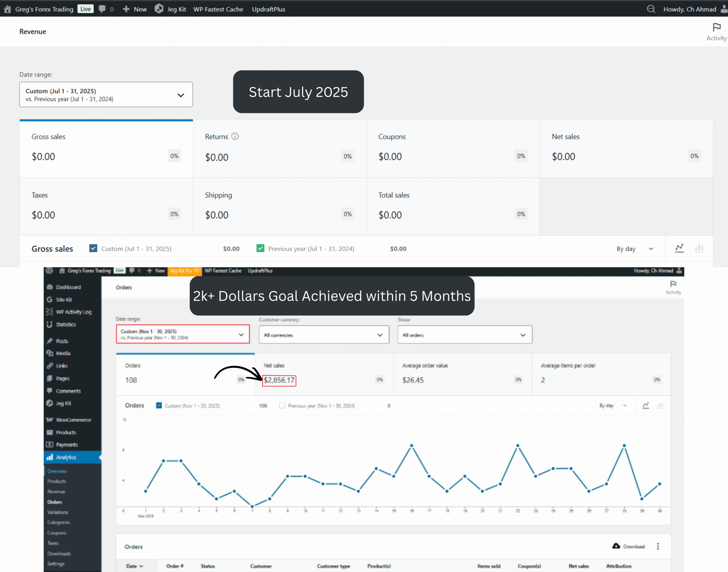This screenshot has width=728, height=572.
Task: Uncheck Previous year (Jul 1 - 31, 2024) checkbox
Action: [260, 248]
